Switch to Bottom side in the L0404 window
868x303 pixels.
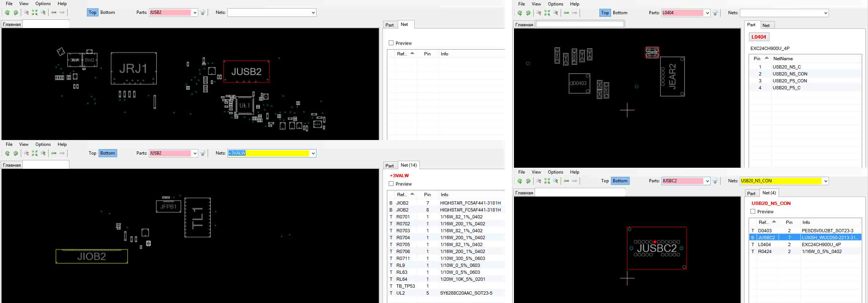pyautogui.click(x=620, y=13)
